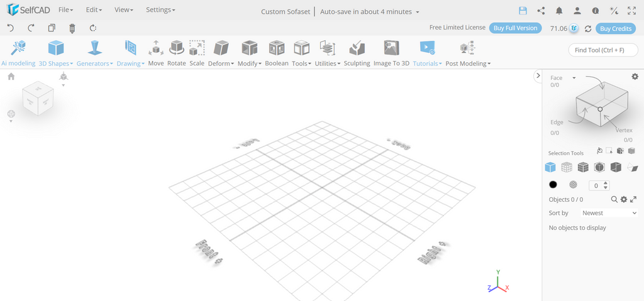Click the Share icon in header
The width and height of the screenshot is (644, 301).
point(541,11)
